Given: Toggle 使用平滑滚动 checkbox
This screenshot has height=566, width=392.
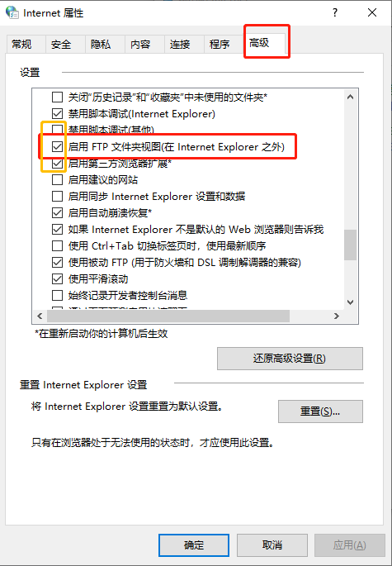Looking at the screenshot, I should click(x=57, y=278).
